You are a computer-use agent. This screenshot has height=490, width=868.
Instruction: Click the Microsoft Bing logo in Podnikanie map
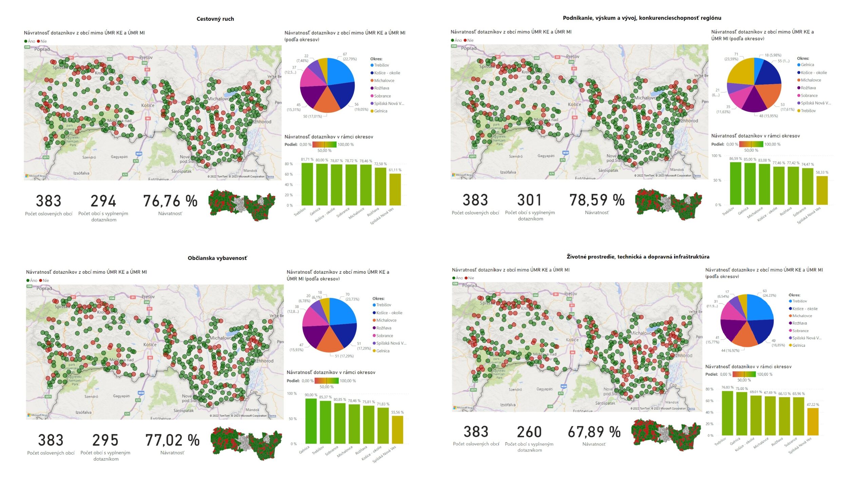[462, 175]
